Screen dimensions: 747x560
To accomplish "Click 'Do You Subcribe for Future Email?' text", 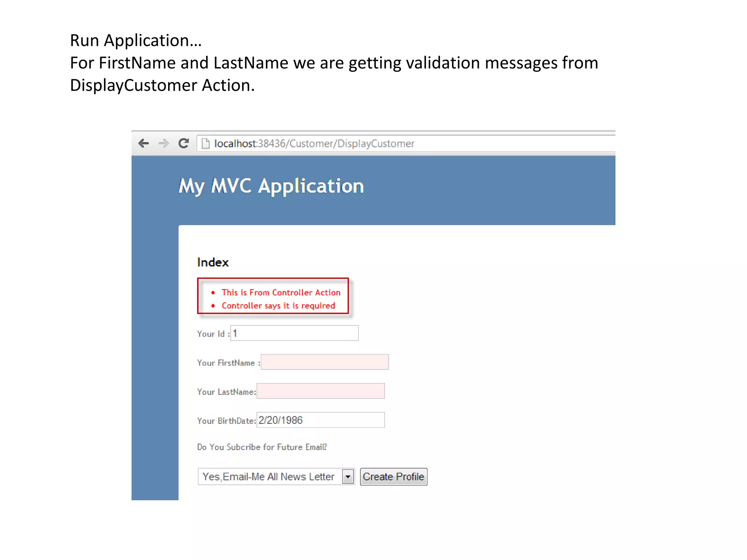I will click(262, 447).
